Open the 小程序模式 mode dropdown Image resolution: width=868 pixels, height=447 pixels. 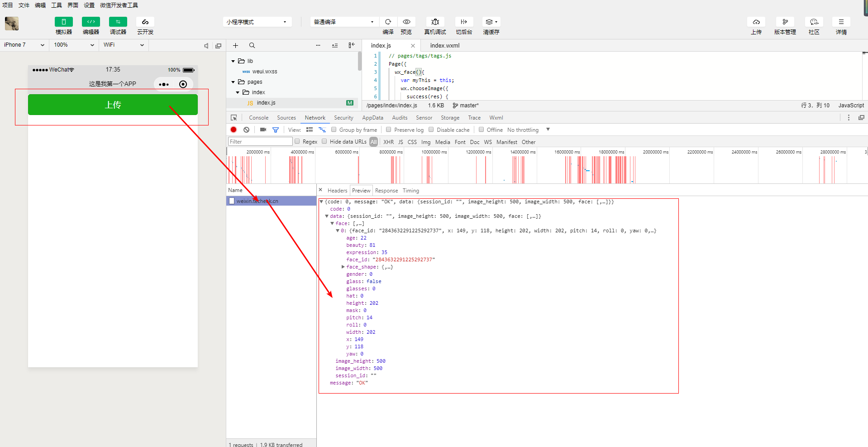[x=257, y=22]
